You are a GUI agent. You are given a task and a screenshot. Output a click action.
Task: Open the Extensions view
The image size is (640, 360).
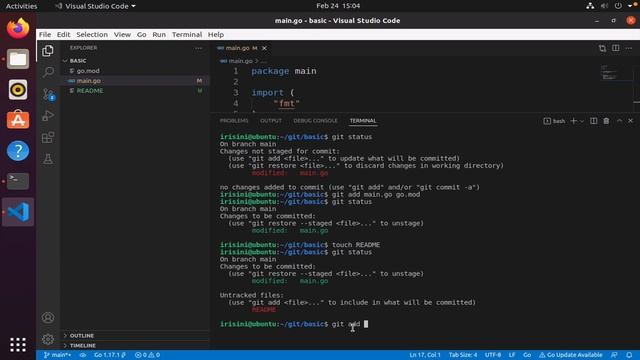point(48,138)
